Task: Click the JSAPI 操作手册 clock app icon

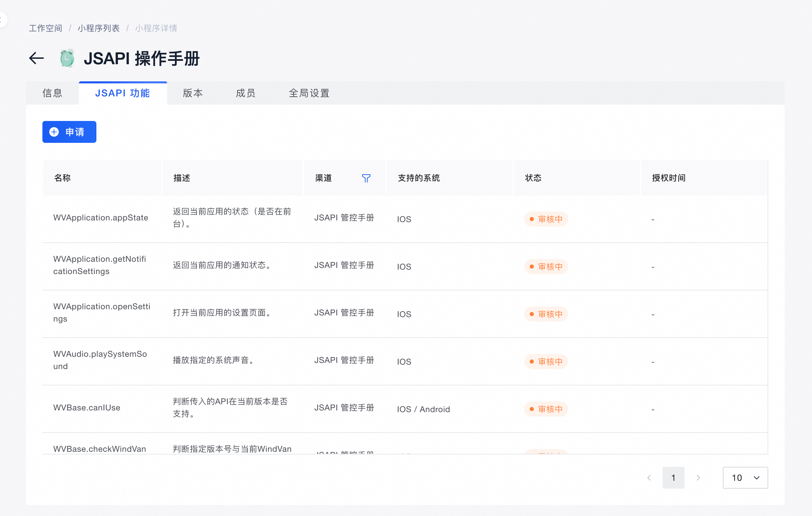Action: coord(67,58)
